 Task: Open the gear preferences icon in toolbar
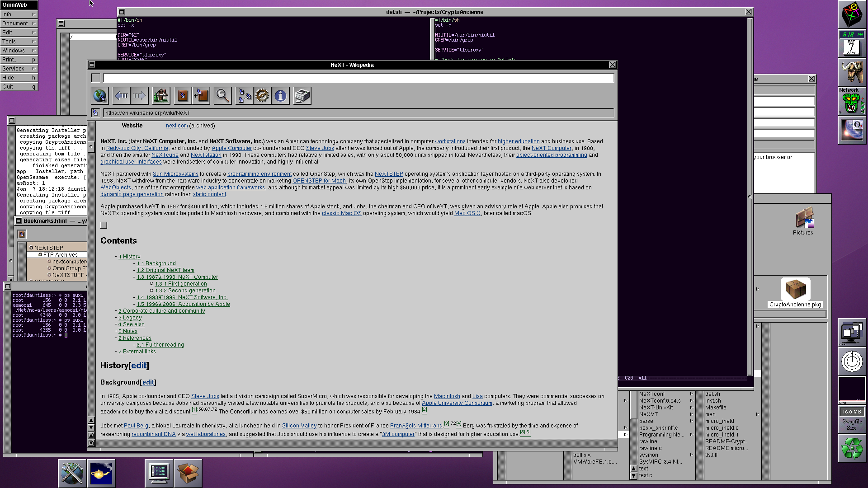click(262, 96)
